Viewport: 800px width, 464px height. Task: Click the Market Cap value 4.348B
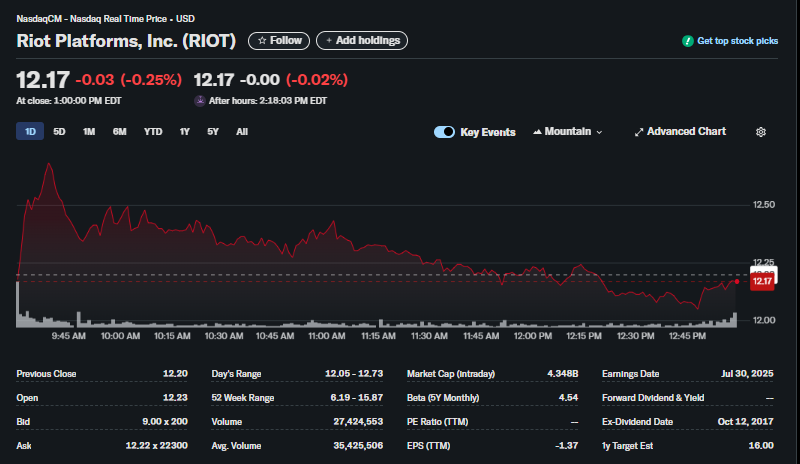[562, 374]
